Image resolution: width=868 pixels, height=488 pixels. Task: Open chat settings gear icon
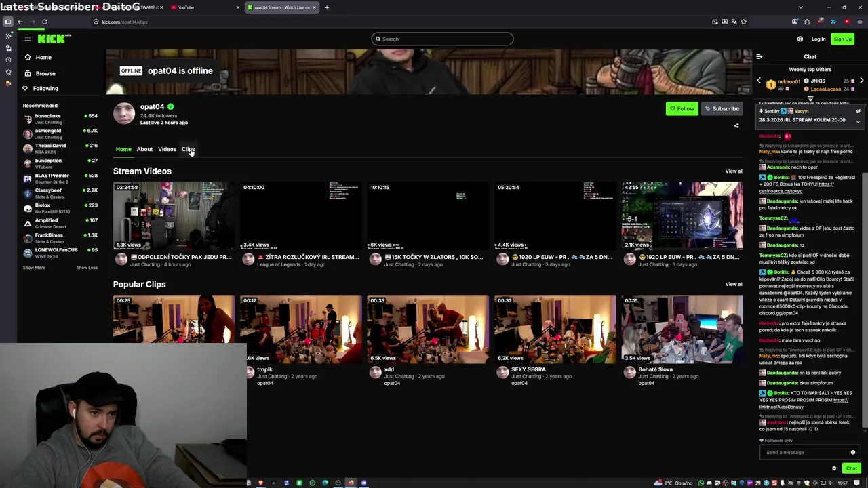tap(834, 468)
